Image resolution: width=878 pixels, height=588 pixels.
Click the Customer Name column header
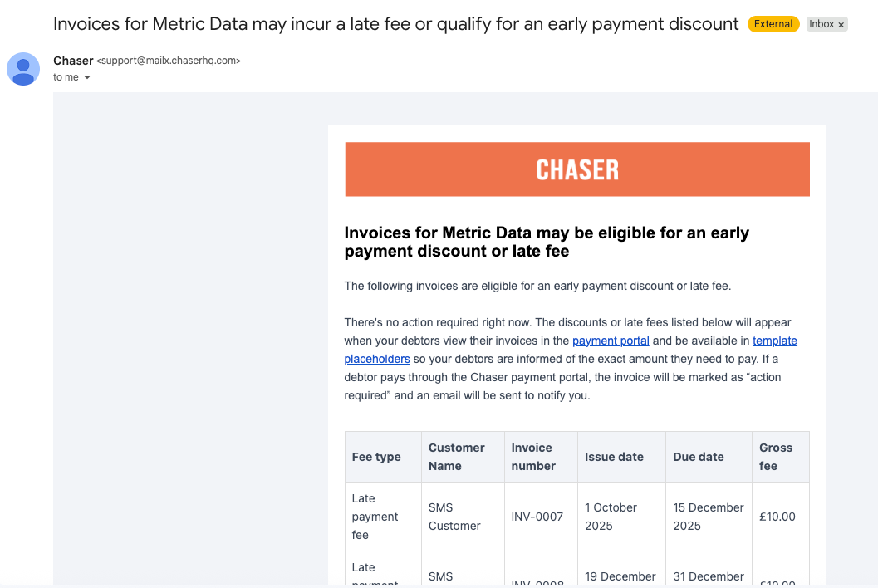pos(456,457)
